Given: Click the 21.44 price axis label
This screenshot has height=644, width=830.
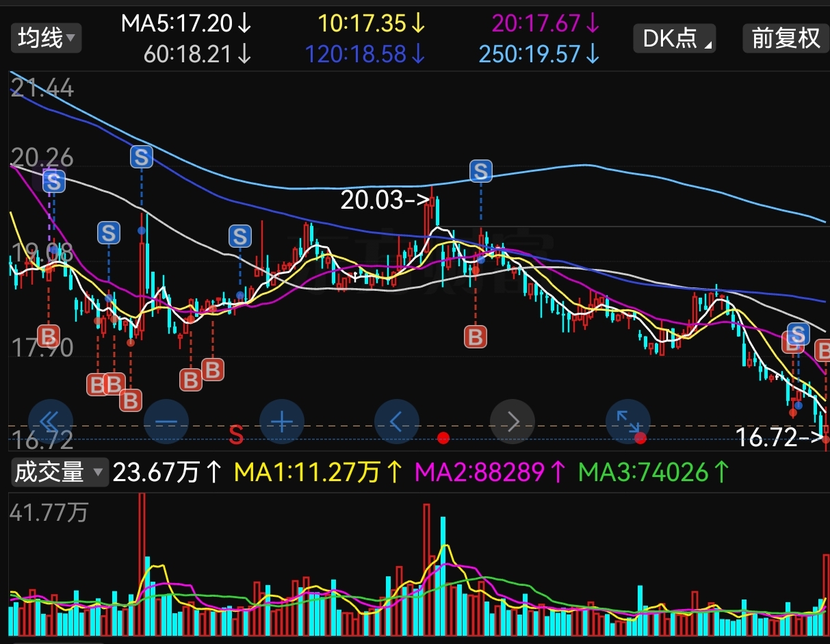Looking at the screenshot, I should [42, 88].
